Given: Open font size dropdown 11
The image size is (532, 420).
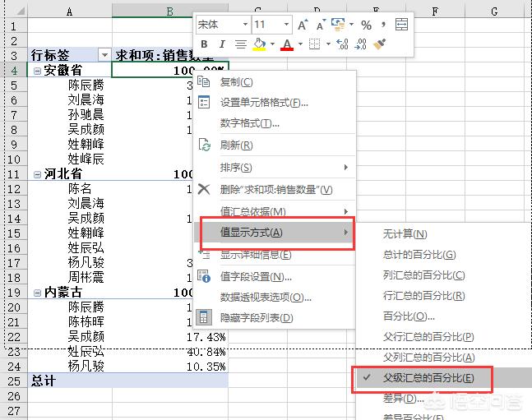Looking at the screenshot, I should pyautogui.click(x=286, y=25).
